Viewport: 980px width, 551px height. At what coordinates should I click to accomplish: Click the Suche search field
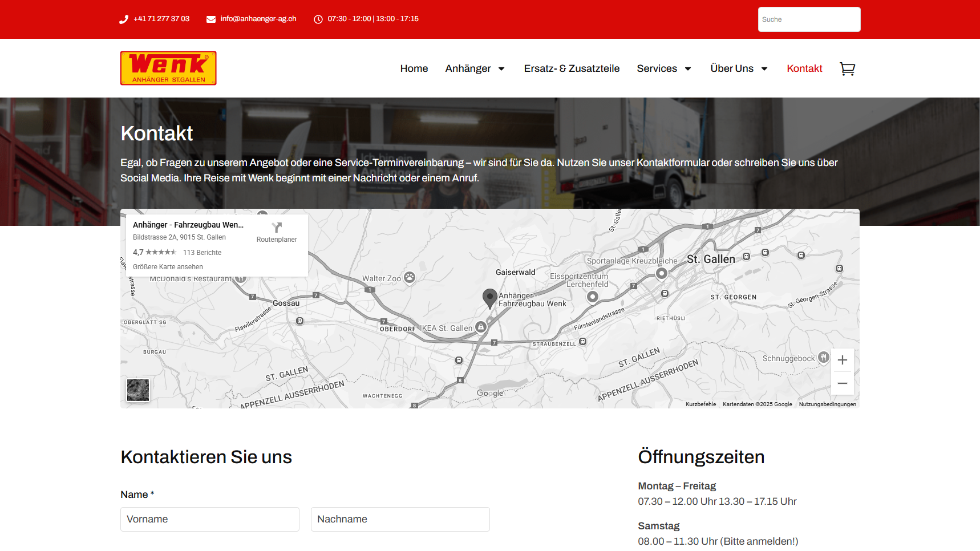[809, 19]
